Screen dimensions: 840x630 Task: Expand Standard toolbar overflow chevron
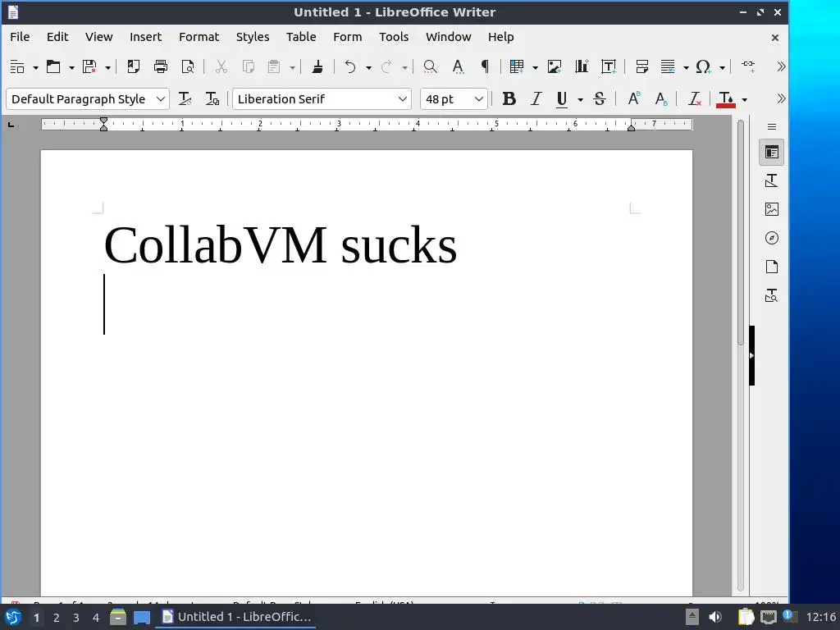781,66
